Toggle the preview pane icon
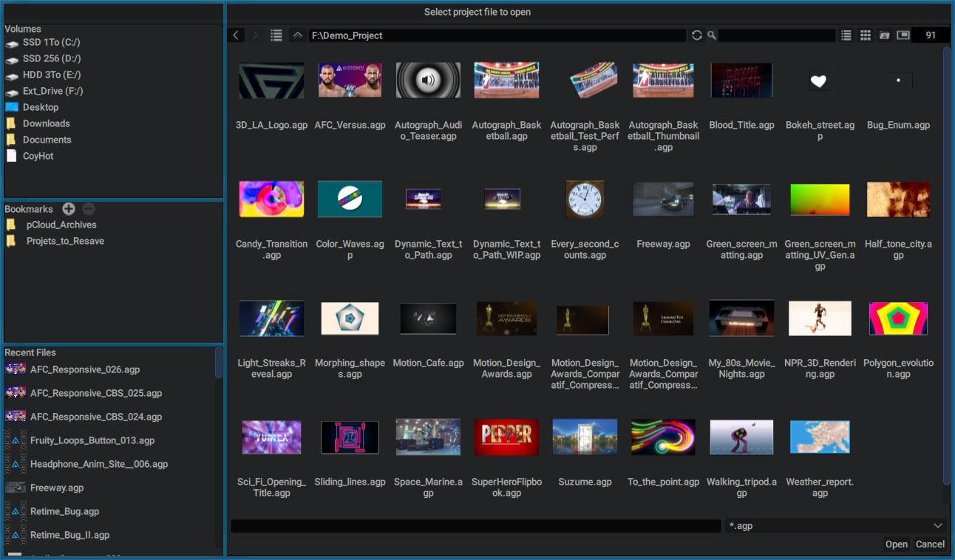This screenshot has height=560, width=955. 903,35
